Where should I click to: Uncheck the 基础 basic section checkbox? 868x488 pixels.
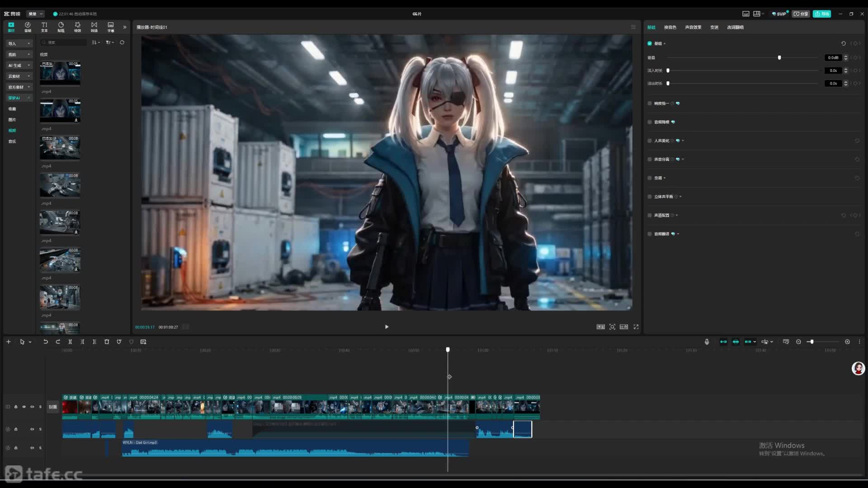[650, 43]
